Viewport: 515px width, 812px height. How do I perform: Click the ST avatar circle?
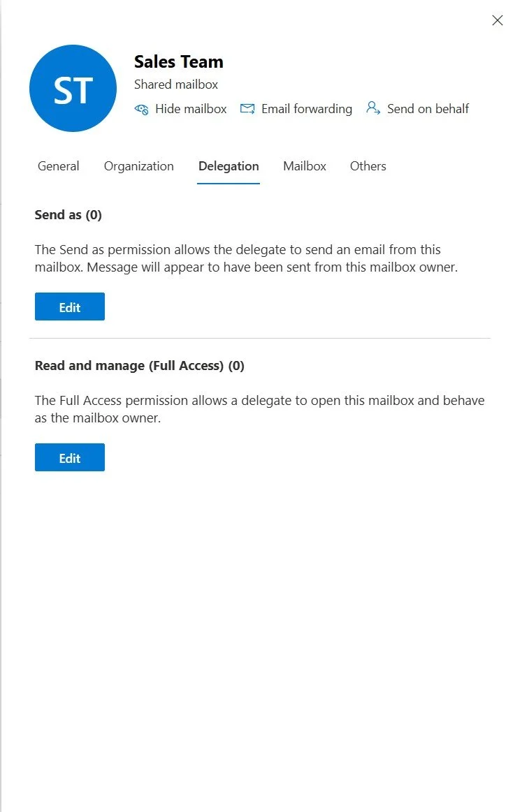pos(73,88)
